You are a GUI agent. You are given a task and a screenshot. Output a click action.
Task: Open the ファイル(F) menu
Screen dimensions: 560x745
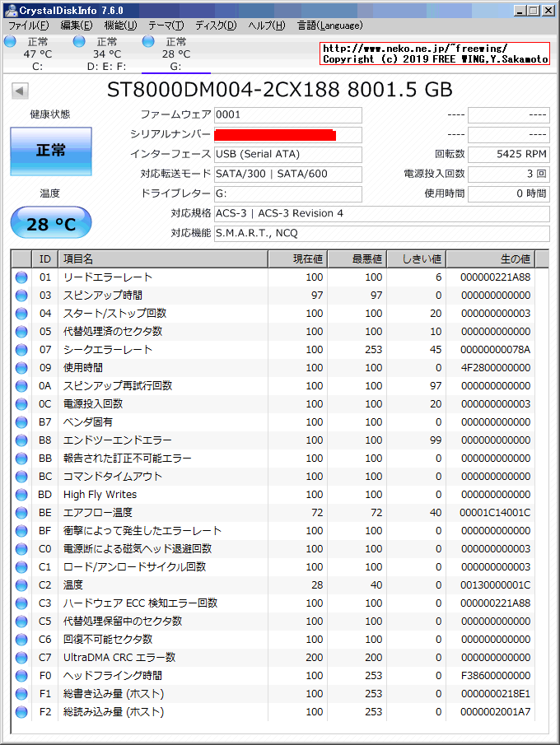coord(28,26)
